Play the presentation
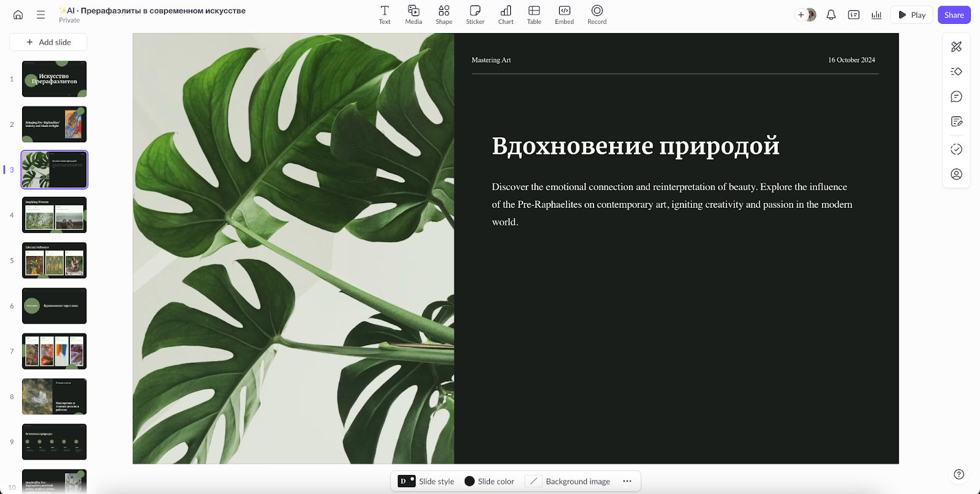The width and height of the screenshot is (980, 494). (x=912, y=15)
